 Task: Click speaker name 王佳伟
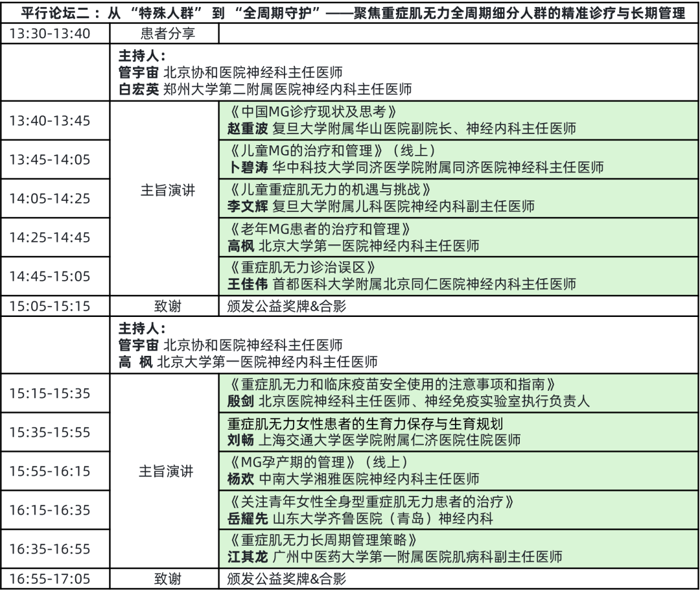click(x=248, y=284)
